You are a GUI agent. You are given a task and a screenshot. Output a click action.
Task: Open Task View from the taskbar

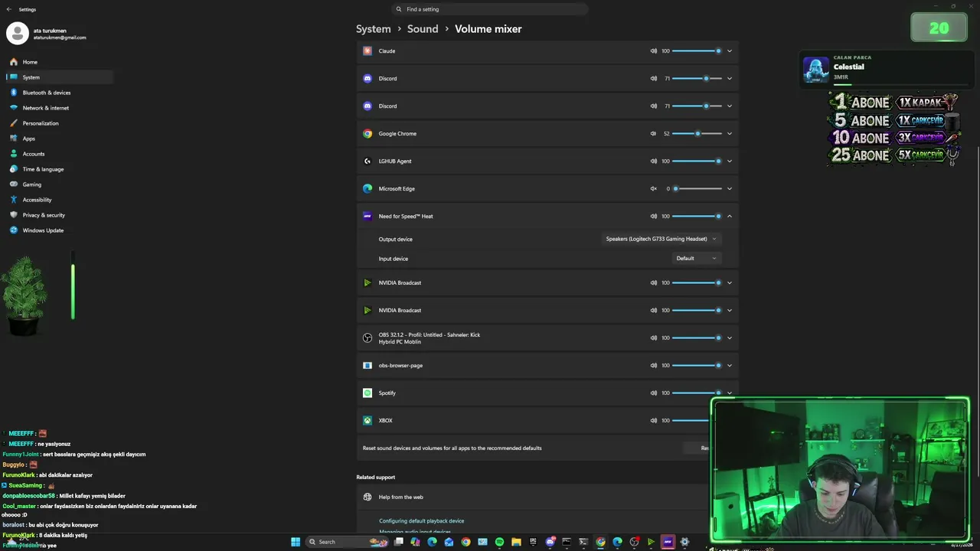pos(398,542)
